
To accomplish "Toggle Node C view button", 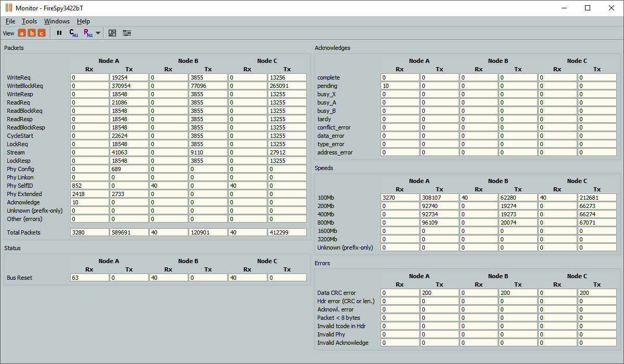I will (42, 33).
